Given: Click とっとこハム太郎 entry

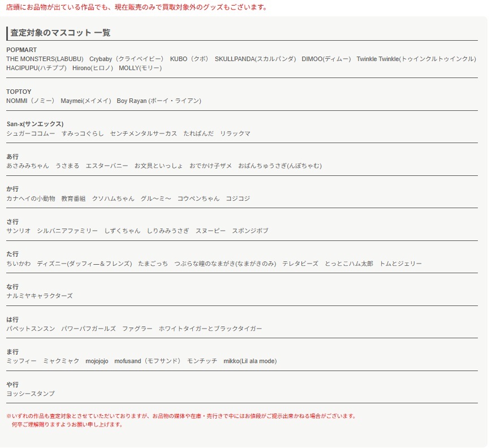Looking at the screenshot, I should pyautogui.click(x=349, y=264).
